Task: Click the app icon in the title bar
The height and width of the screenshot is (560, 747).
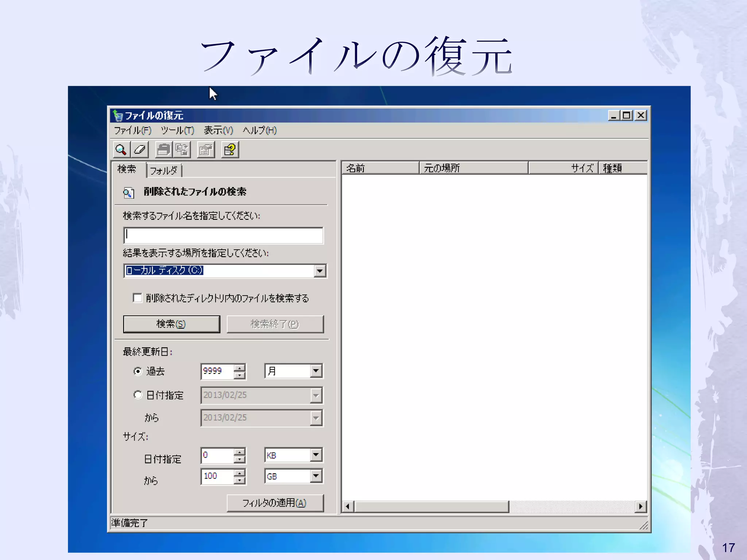Action: 117,116
